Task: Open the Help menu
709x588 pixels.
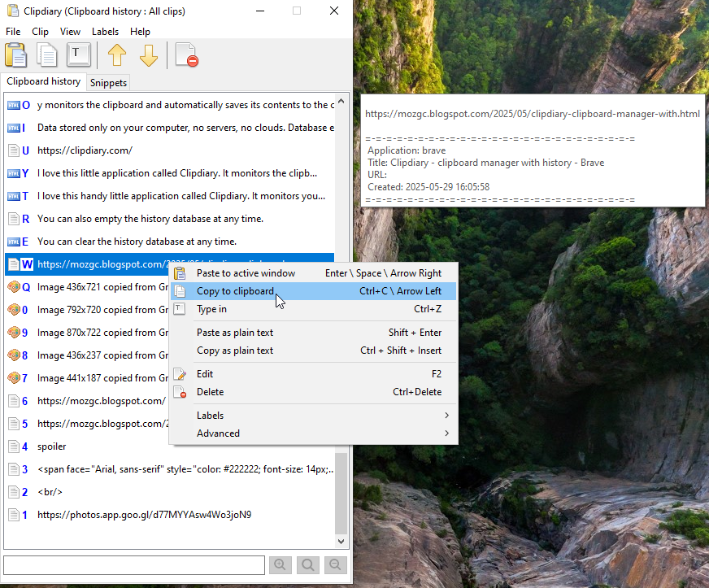Action: (x=140, y=32)
